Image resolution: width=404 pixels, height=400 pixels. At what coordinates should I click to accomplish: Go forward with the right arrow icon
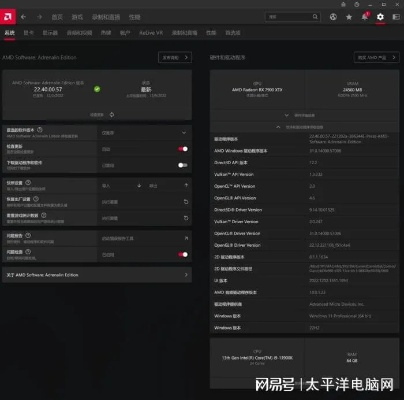(x=39, y=17)
